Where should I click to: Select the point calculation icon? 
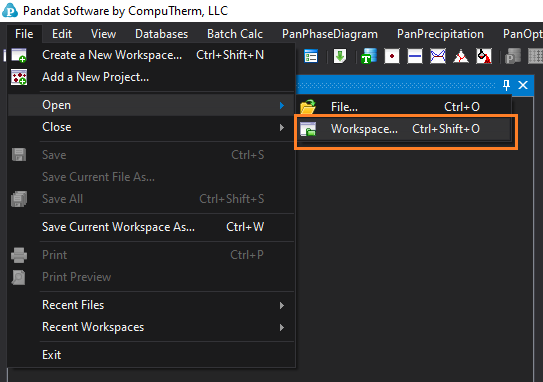(392, 56)
